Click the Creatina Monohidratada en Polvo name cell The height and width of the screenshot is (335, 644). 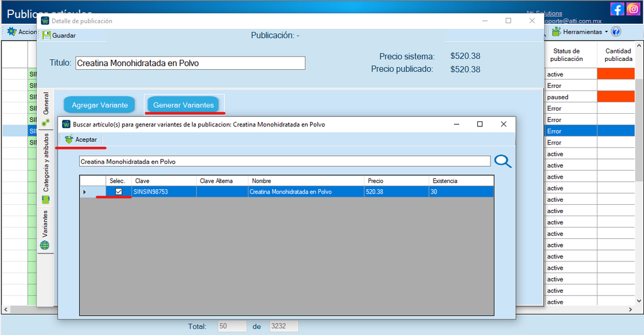point(306,192)
